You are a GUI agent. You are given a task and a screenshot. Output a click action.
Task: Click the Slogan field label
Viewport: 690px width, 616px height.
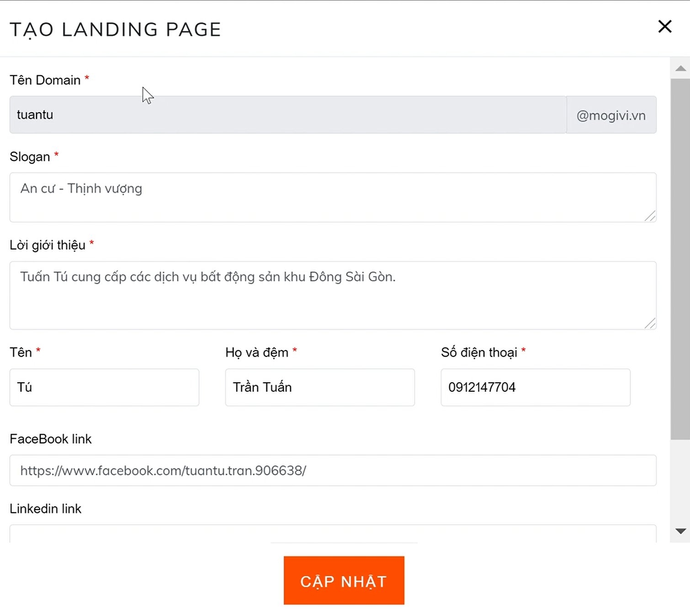click(x=30, y=157)
